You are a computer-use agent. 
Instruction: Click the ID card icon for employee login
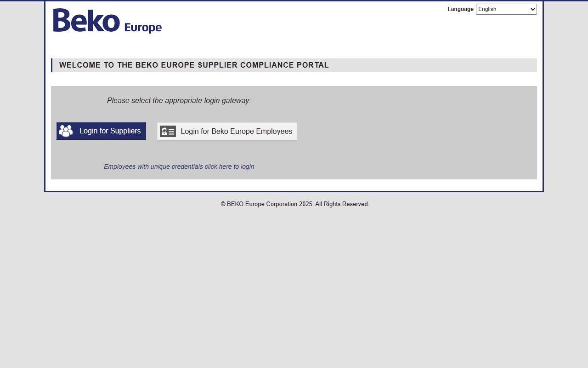point(168,131)
